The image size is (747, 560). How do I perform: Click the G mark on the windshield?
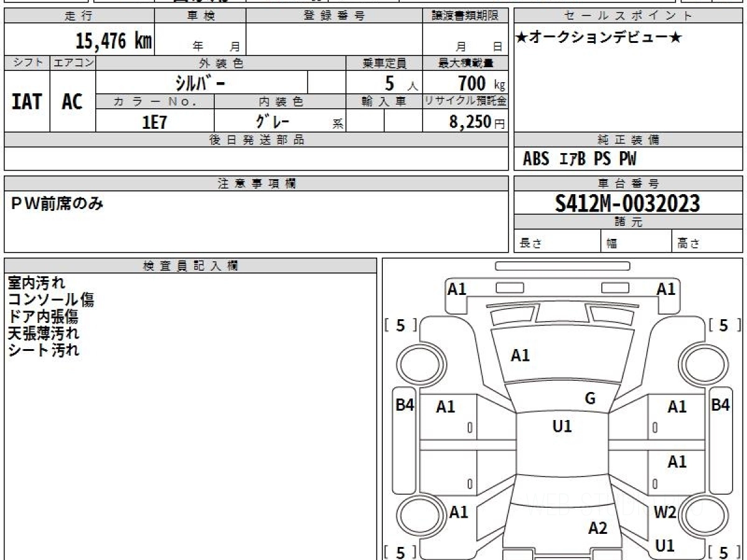click(590, 399)
